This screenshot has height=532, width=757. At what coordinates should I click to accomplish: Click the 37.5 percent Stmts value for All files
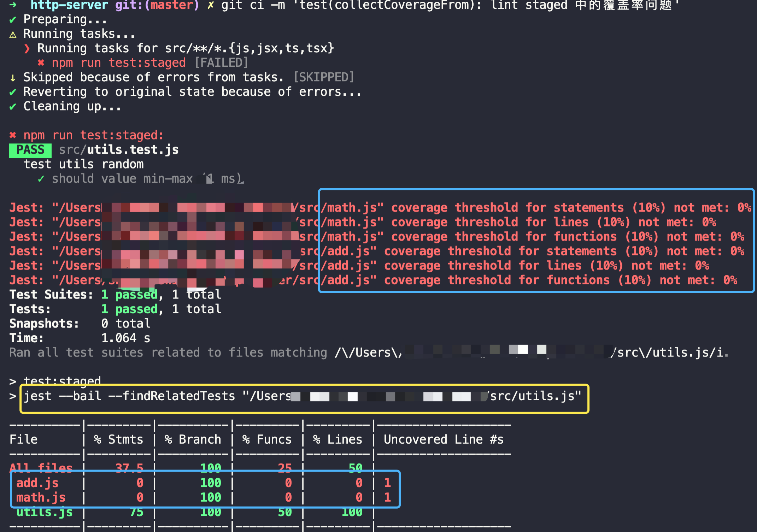tap(130, 468)
